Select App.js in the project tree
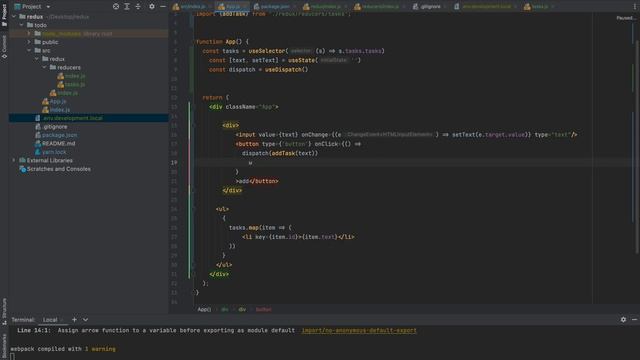The image size is (640, 360). click(58, 101)
